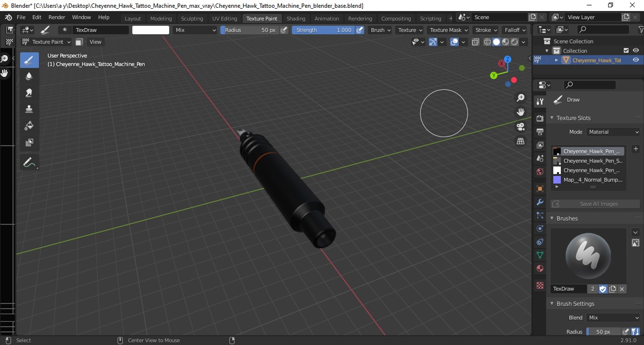Switch to the Shading workspace tab
Viewport: 644px width, 345px height.
296,18
